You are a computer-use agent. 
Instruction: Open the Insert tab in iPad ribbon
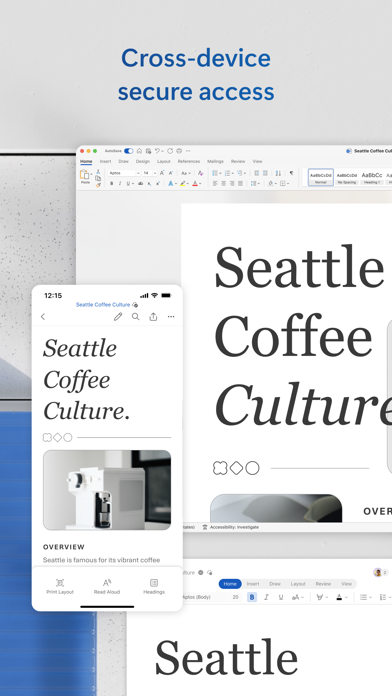tap(253, 584)
